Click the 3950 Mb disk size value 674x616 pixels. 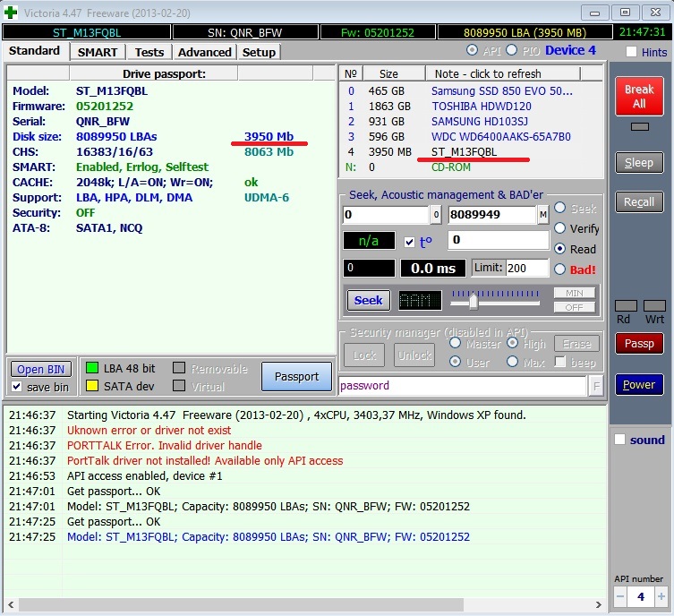coord(269,136)
